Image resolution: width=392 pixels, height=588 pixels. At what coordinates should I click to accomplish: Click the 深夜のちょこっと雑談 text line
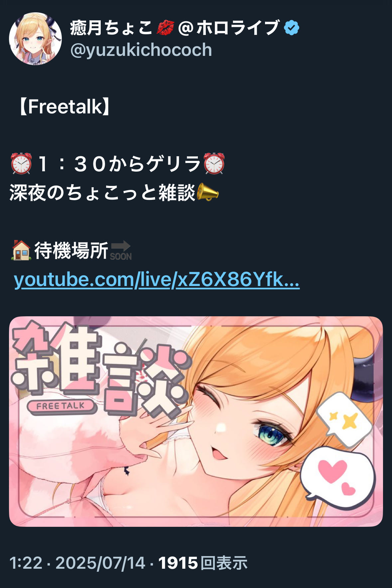(x=102, y=192)
